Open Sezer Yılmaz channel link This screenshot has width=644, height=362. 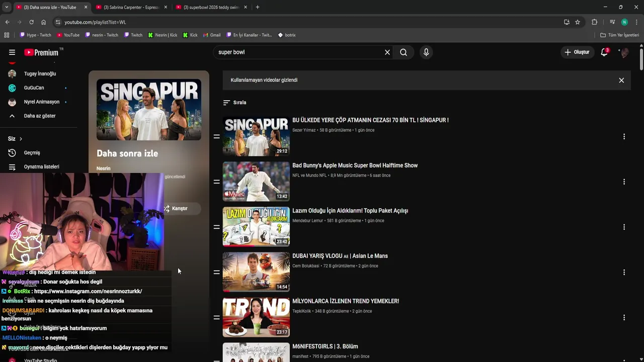[304, 130]
